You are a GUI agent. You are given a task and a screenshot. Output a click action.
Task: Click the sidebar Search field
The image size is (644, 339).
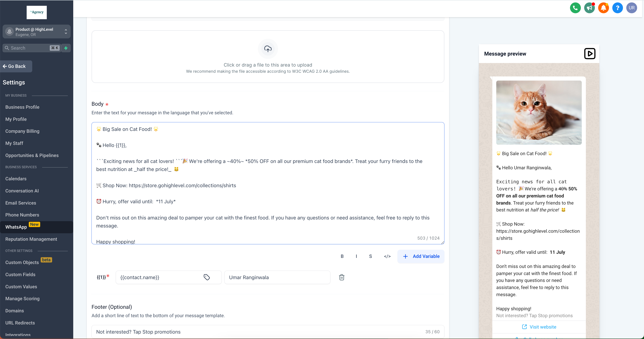(31, 48)
